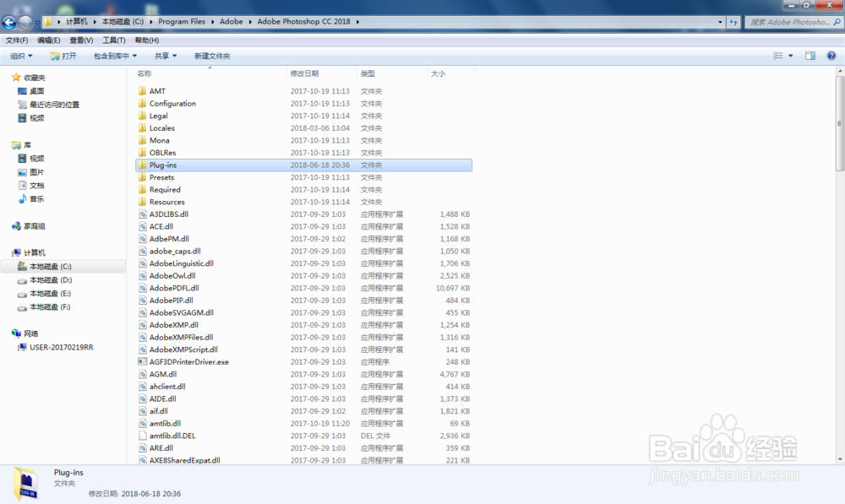Click the Presets folder icon

(x=142, y=177)
